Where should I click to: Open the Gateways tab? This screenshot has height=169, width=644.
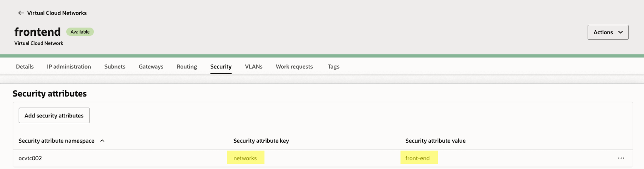[151, 67]
